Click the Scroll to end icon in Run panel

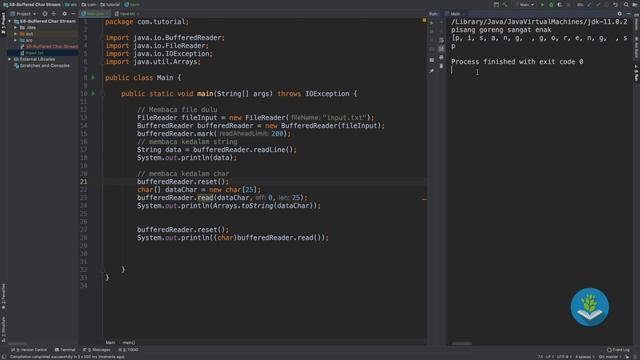[441, 49]
